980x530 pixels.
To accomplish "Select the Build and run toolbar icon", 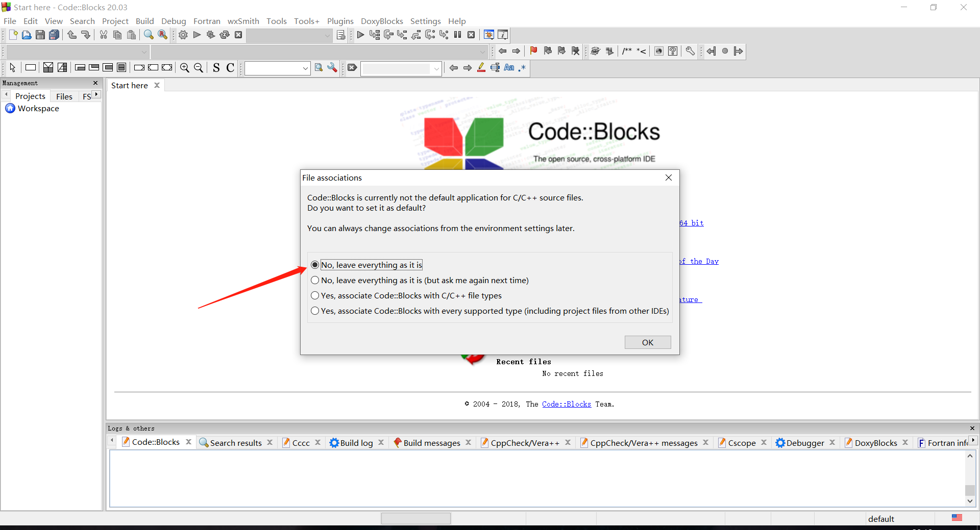I will 210,35.
